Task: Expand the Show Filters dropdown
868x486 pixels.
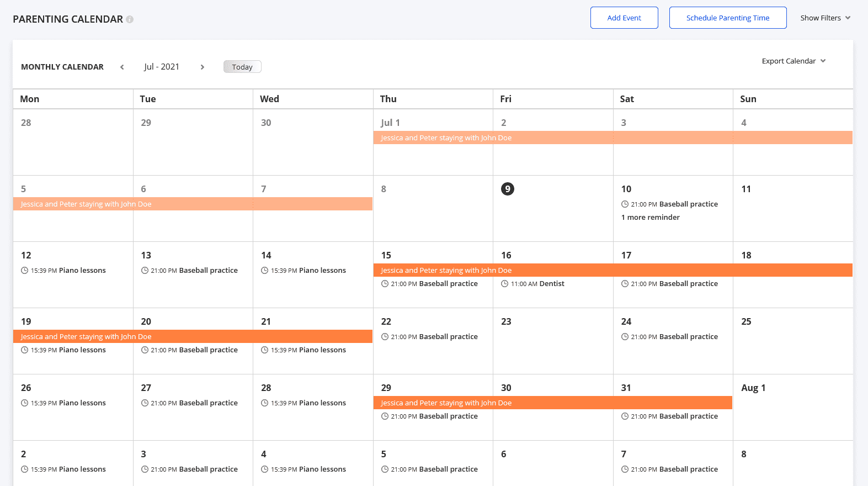Action: point(825,18)
